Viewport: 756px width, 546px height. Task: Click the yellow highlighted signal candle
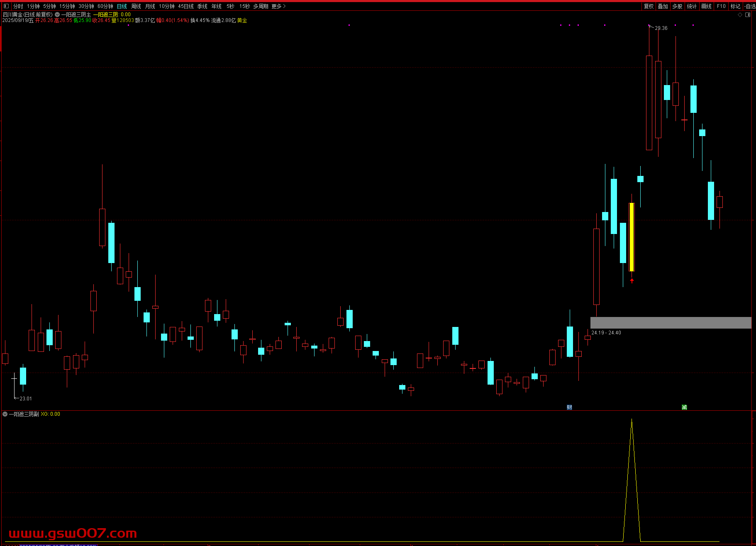click(632, 237)
